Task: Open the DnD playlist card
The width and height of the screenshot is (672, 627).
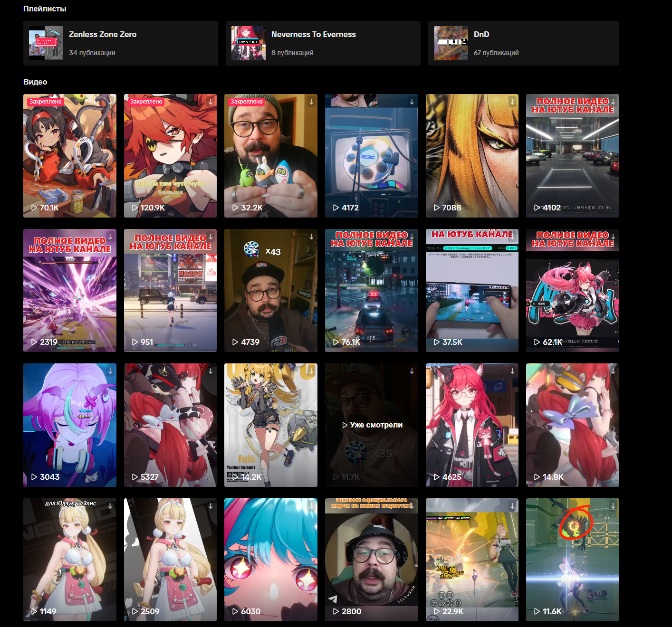Action: 524,43
